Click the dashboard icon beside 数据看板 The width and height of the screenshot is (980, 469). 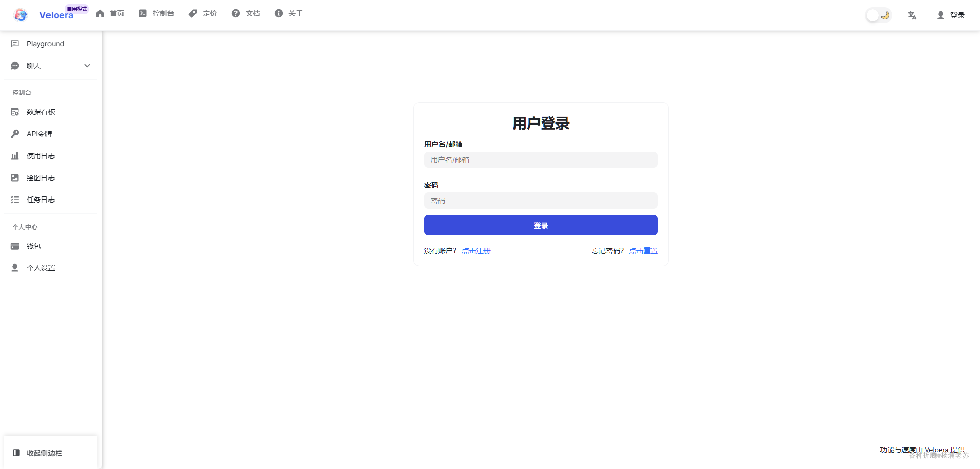pos(15,112)
